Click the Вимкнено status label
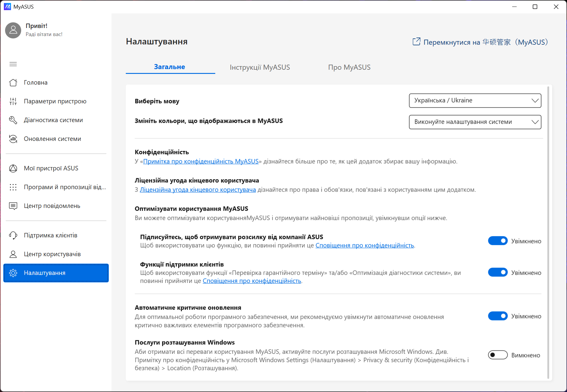The width and height of the screenshot is (567, 392). (x=526, y=355)
